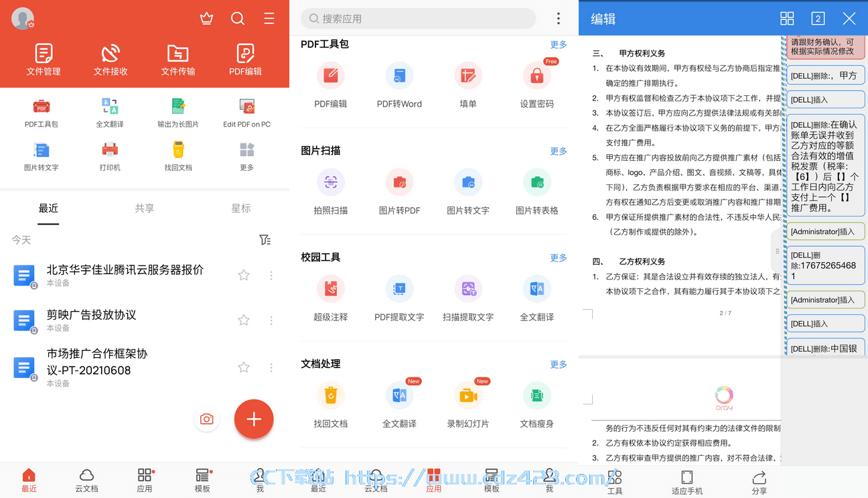Screen dimensions: 868x498
Task: Select the 最近 tab above file list
Action: point(48,208)
